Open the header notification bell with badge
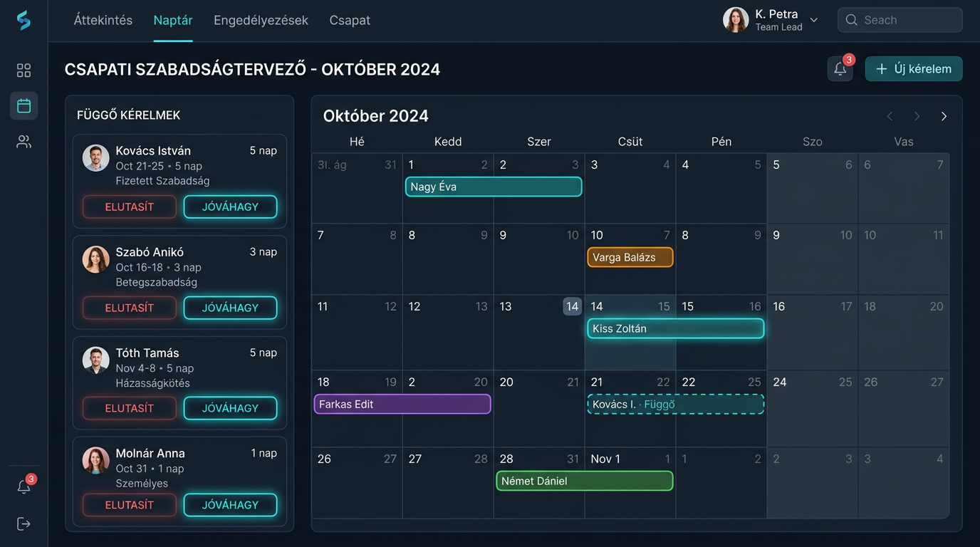The image size is (980, 547). (840, 69)
